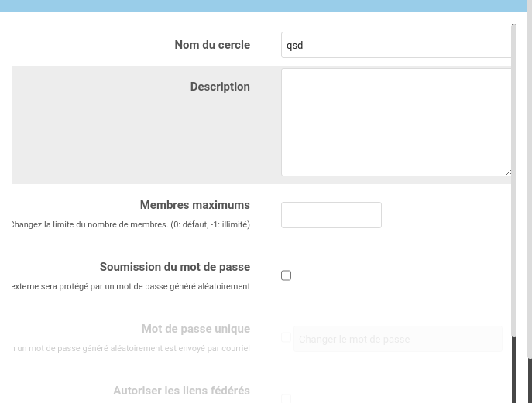532x403 pixels.
Task: Click the Autoriser les liens fédérés label
Action: click(181, 391)
